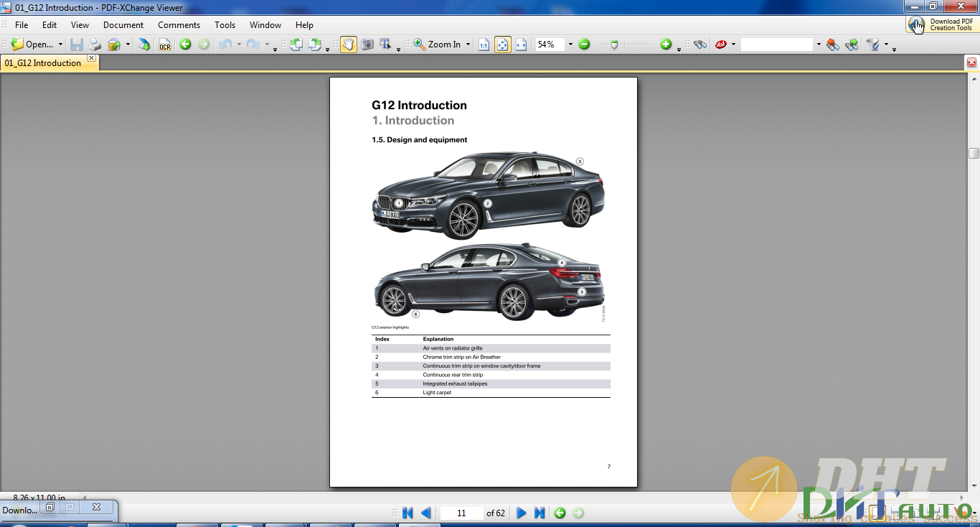Click the green minus zoom out button
The height and width of the screenshot is (527, 980).
tap(584, 45)
